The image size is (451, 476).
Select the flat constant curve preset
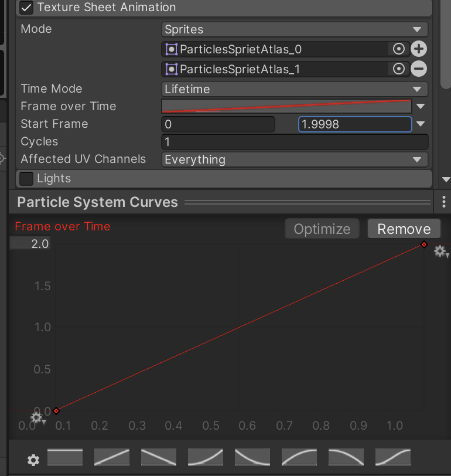coord(65,457)
